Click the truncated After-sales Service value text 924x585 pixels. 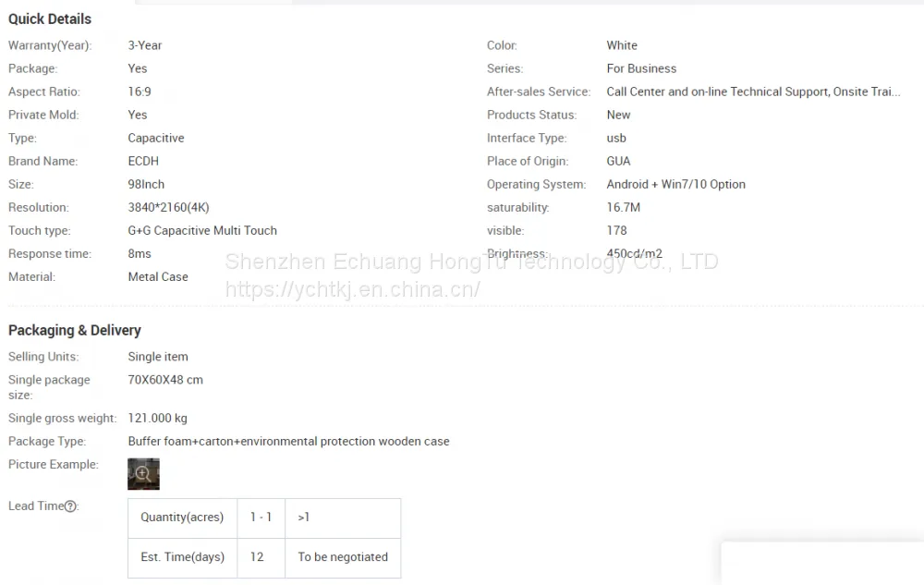(753, 91)
